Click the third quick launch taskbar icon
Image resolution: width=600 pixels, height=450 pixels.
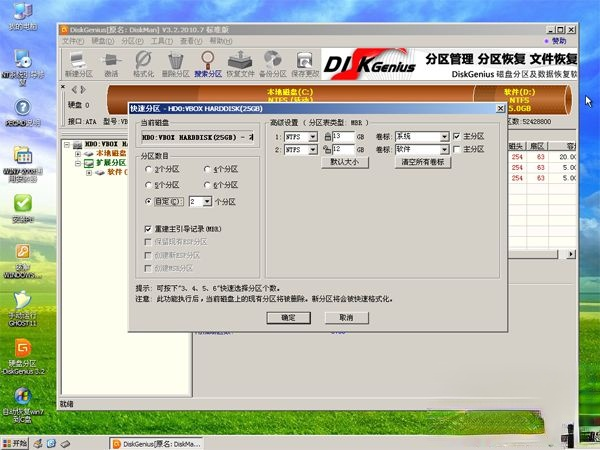(x=65, y=443)
